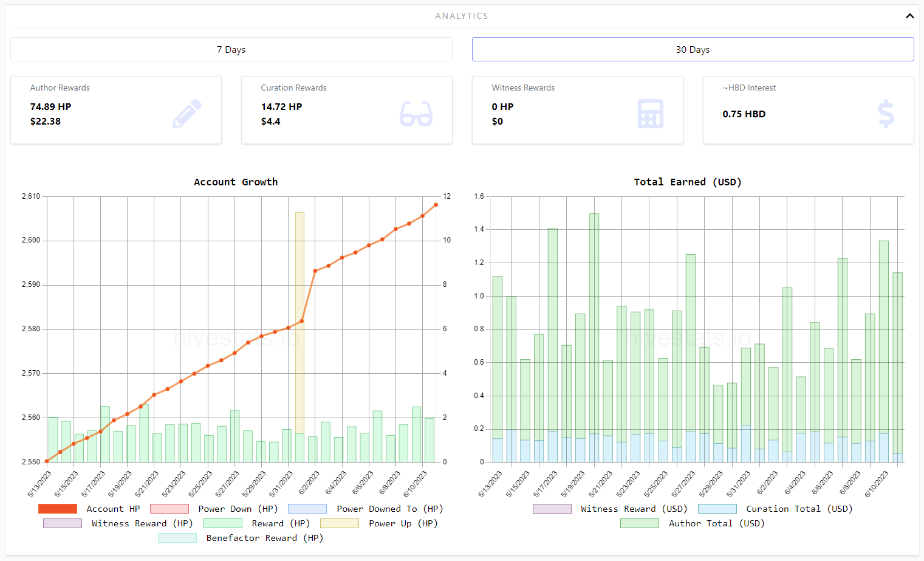Click the Curation Rewards 14.72 HP value
Viewport: 924px width, 561px height.
point(282,106)
